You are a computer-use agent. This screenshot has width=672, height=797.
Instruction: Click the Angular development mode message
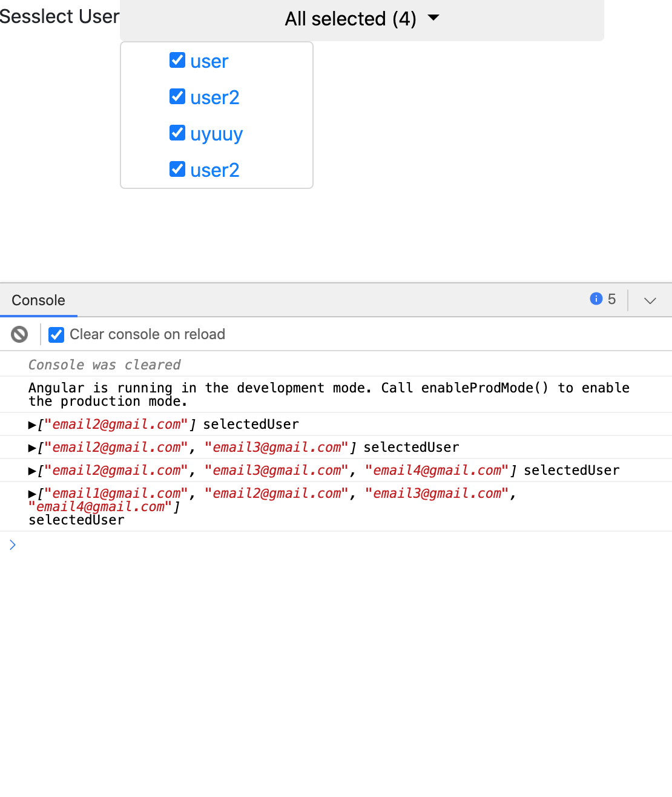click(329, 394)
